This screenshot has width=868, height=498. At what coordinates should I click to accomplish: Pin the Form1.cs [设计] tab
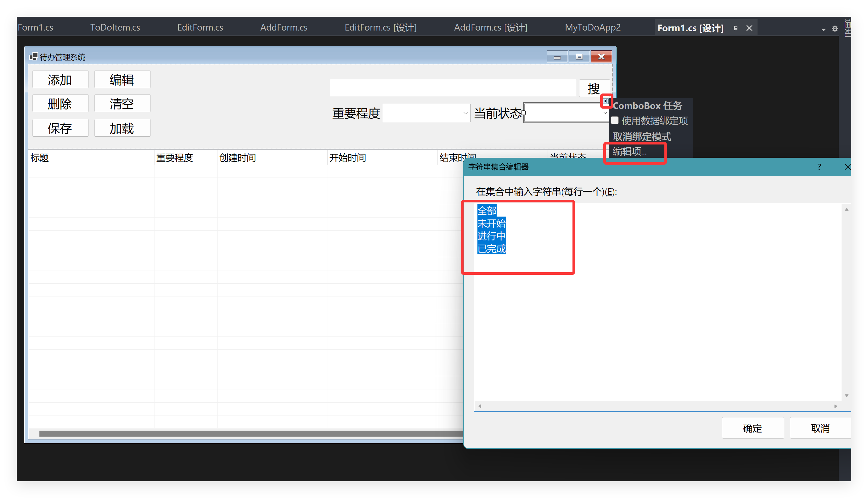click(x=735, y=28)
